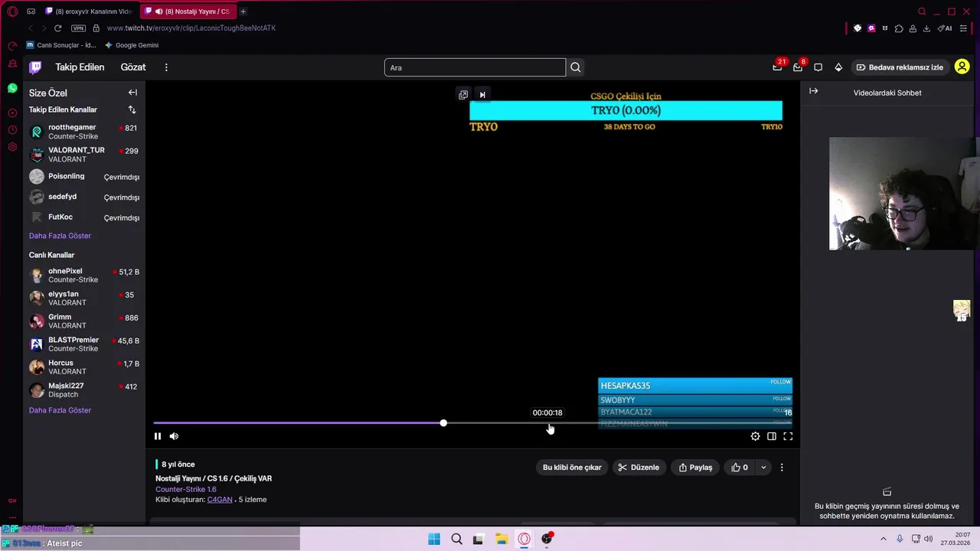Image resolution: width=980 pixels, height=551 pixels.
Task: Open sedefyd channel in sidebar
Action: (x=84, y=197)
